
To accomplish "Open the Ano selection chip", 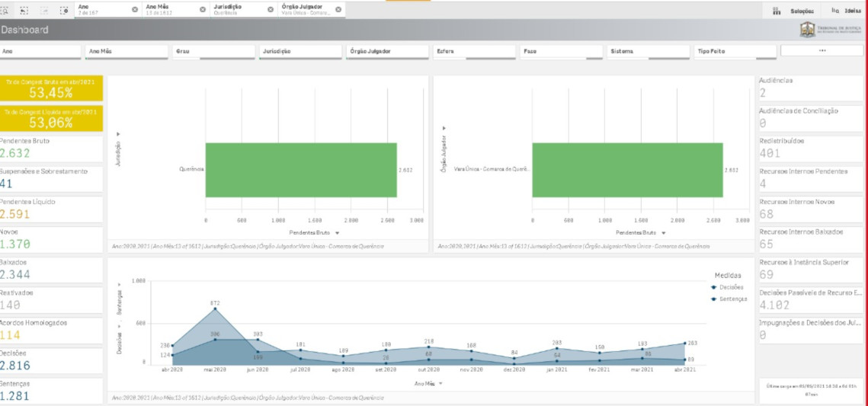I will 102,10.
